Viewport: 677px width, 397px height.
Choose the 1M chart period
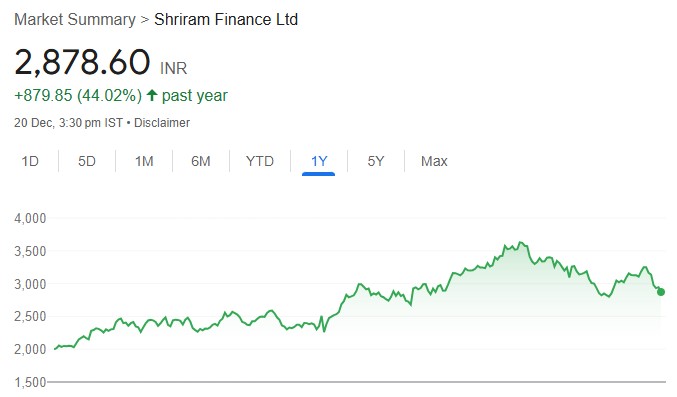point(144,161)
